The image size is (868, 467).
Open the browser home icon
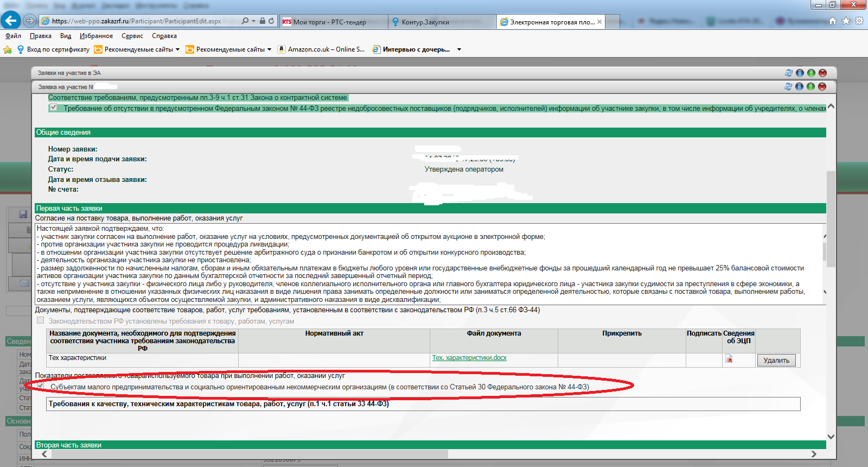click(x=833, y=21)
